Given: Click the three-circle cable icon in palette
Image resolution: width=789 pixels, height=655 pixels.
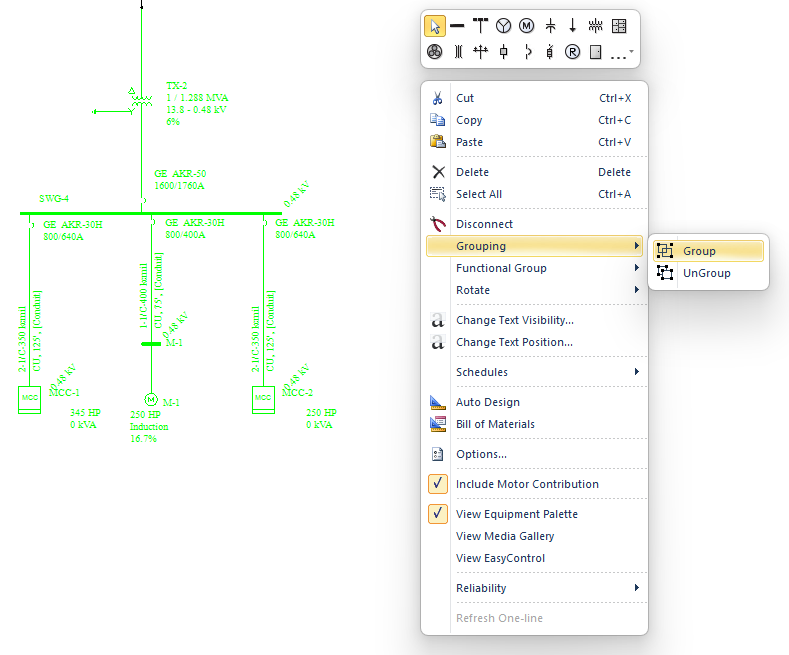Looking at the screenshot, I should point(434,52).
